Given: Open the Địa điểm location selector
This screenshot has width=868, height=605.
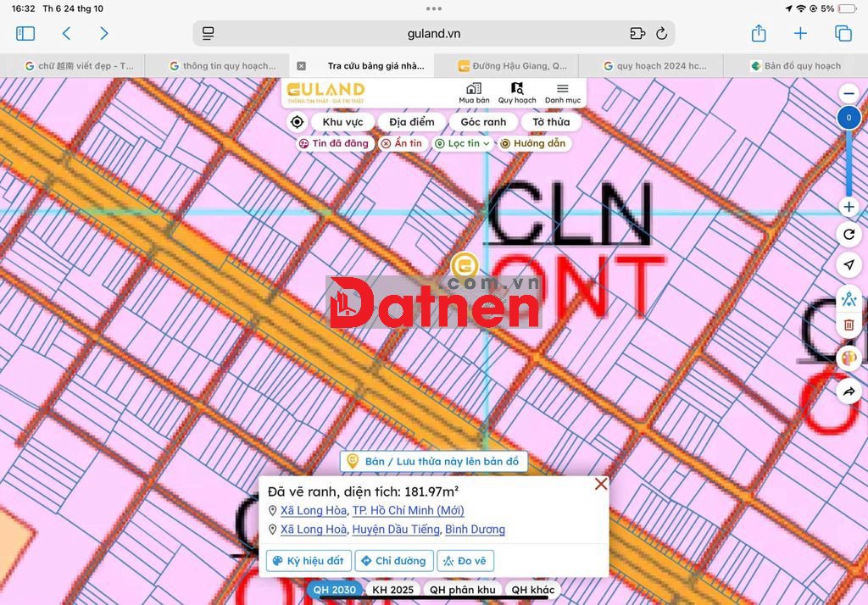Looking at the screenshot, I should pyautogui.click(x=411, y=122).
